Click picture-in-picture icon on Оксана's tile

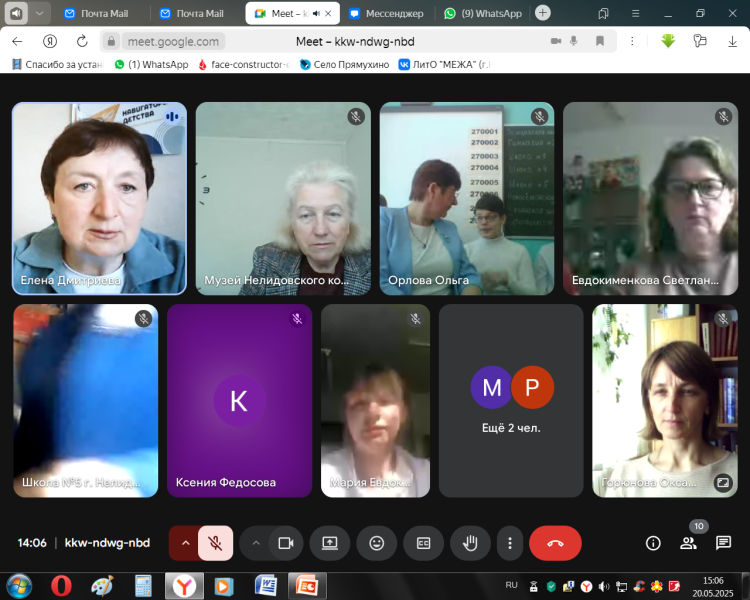722,482
